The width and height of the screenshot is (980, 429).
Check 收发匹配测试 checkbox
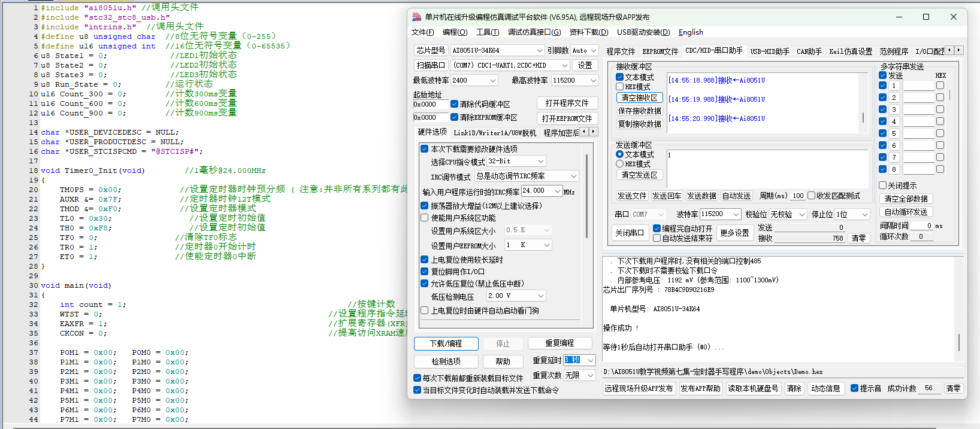811,196
